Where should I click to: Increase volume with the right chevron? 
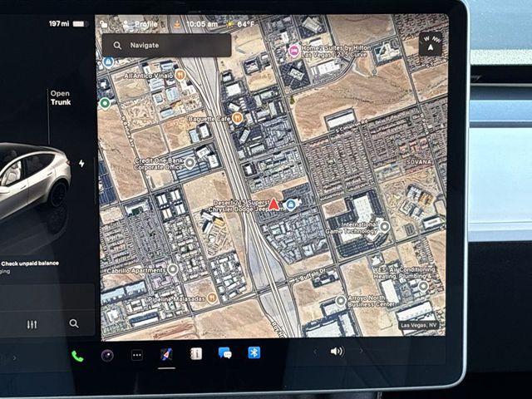click(361, 351)
